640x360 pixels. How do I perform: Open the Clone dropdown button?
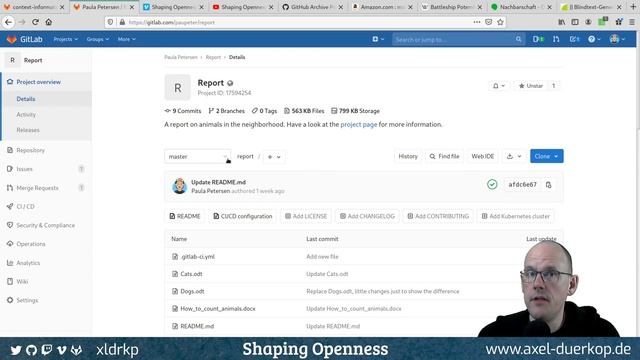click(x=547, y=156)
